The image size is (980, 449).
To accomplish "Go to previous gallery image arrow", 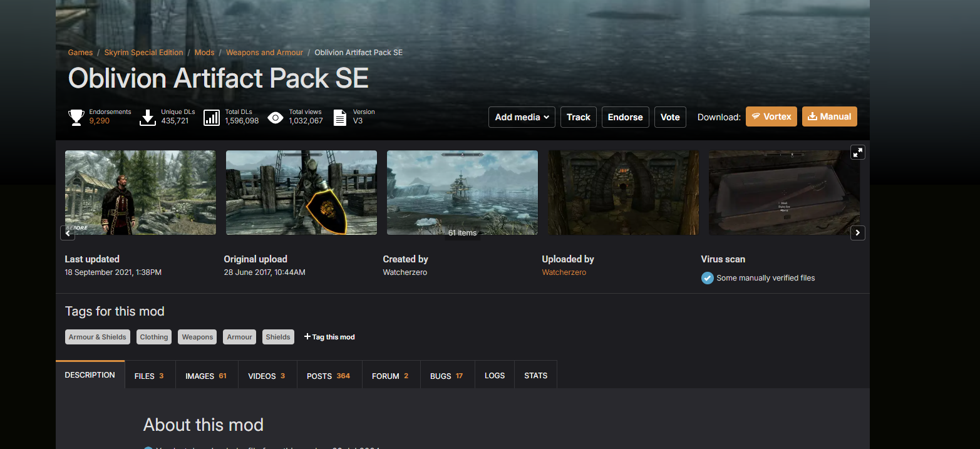I will click(x=68, y=233).
